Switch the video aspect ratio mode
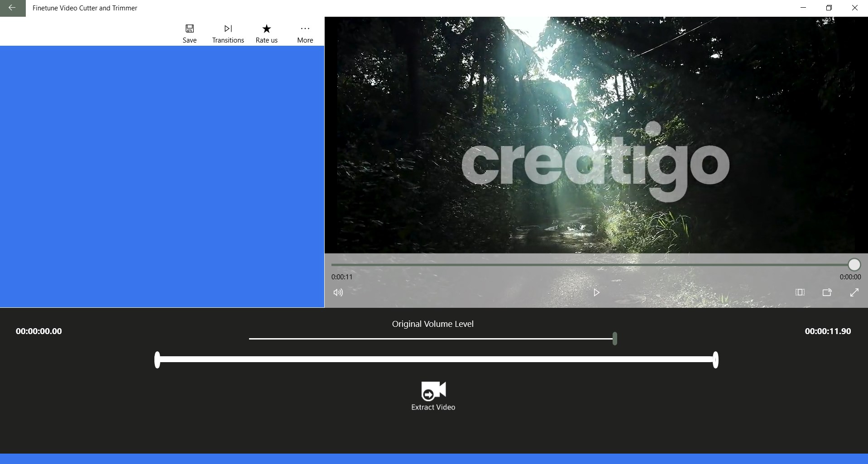 click(799, 292)
